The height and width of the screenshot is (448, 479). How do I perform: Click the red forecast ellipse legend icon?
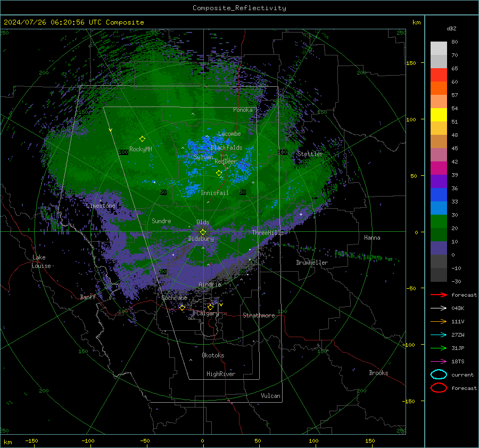click(x=439, y=388)
